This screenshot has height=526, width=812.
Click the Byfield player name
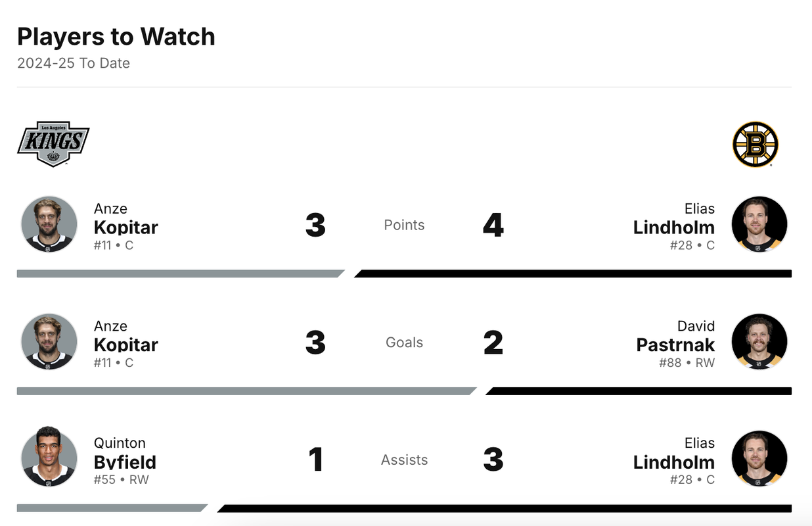(125, 462)
